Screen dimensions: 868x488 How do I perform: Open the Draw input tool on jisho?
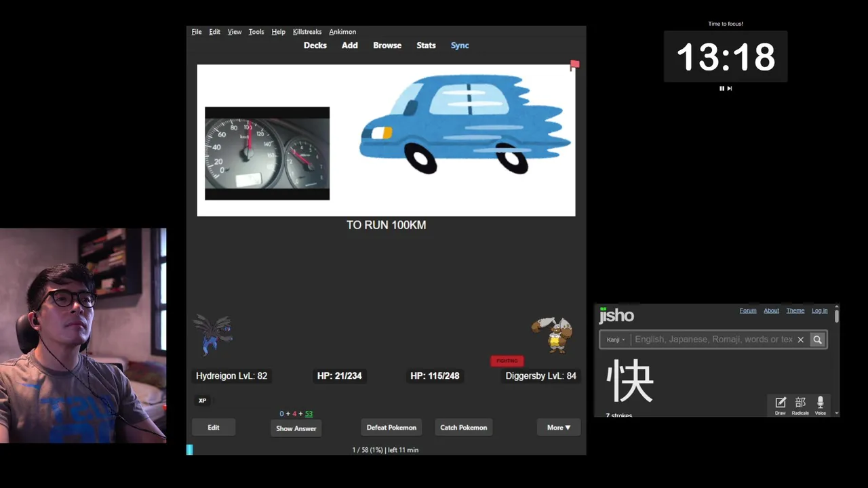(781, 405)
